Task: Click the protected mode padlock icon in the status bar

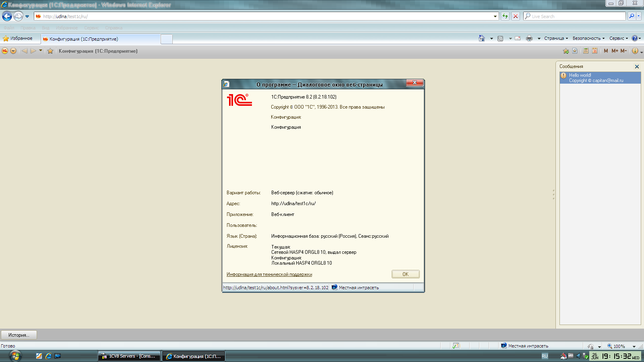Action: tap(590, 346)
